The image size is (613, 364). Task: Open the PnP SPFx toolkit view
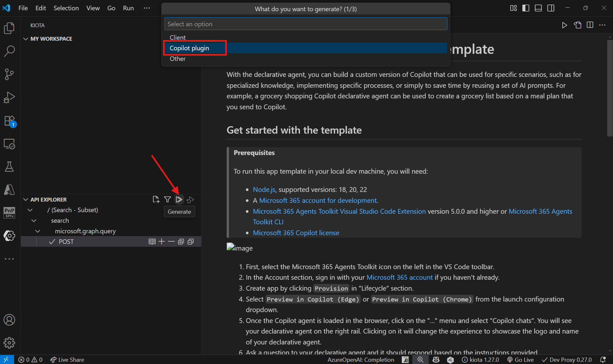[9, 212]
